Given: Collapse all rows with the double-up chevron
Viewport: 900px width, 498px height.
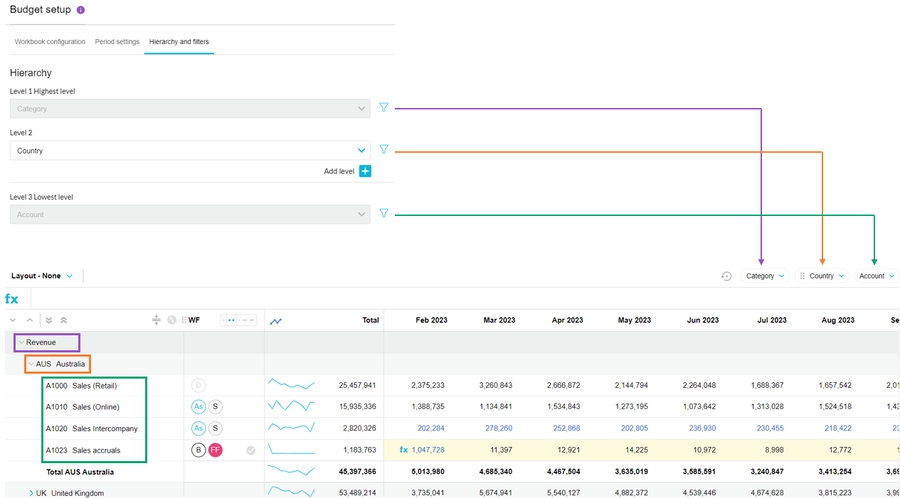Looking at the screenshot, I should pos(64,321).
